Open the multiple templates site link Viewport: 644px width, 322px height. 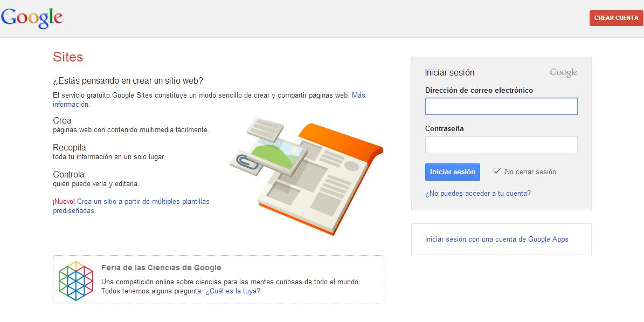131,206
